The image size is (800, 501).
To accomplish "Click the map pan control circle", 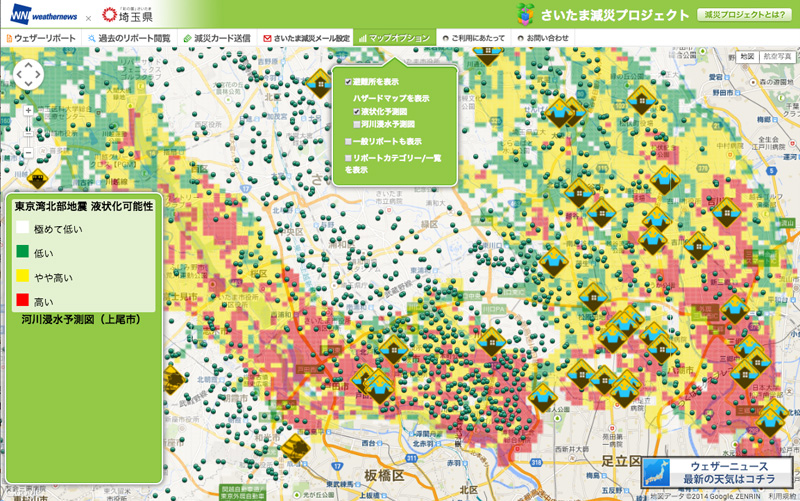I will tap(28, 75).
